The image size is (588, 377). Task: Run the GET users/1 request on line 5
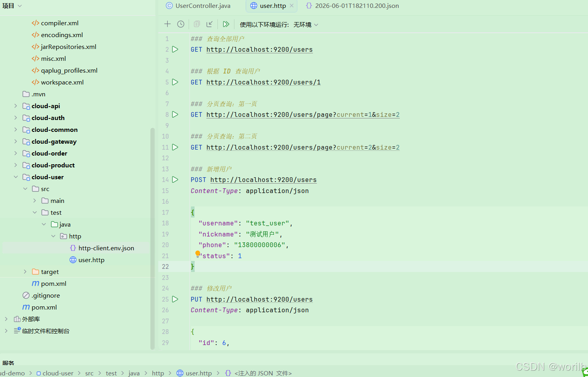click(x=175, y=82)
